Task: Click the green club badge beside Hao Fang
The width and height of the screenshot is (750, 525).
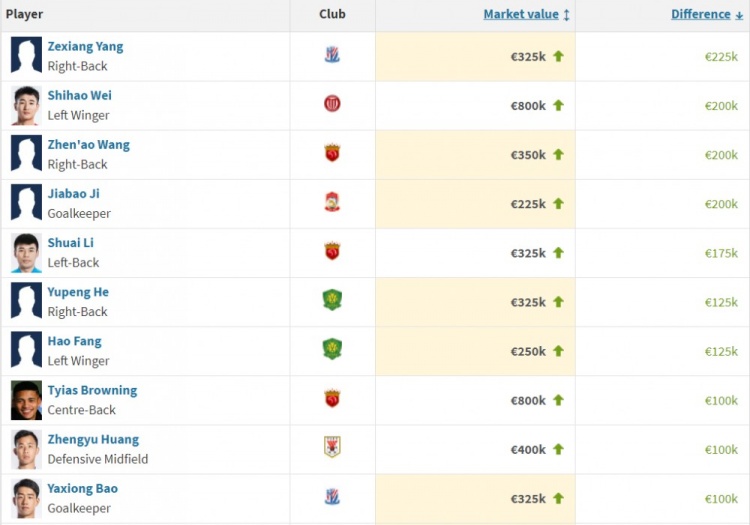Action: 332,350
